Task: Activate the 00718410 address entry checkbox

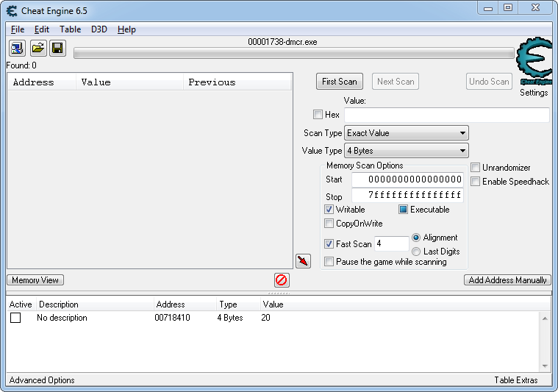Action: [x=15, y=318]
